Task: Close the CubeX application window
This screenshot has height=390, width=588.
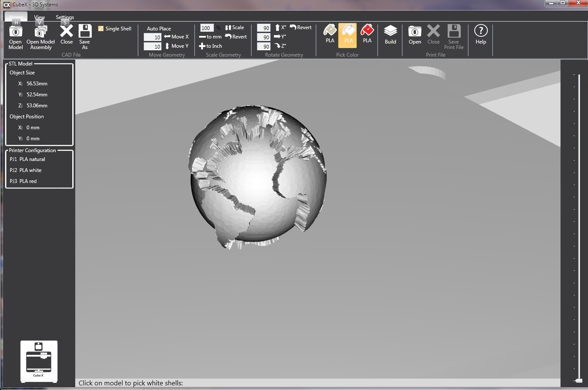Action: pyautogui.click(x=577, y=3)
